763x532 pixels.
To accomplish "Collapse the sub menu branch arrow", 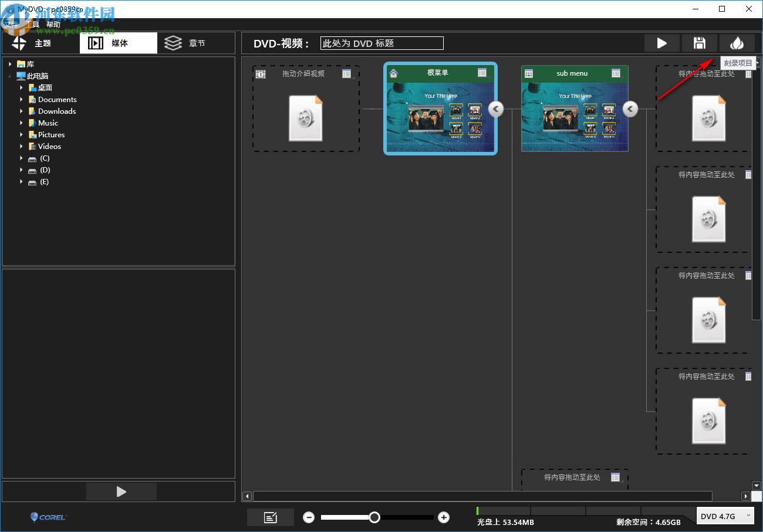I will [630, 109].
